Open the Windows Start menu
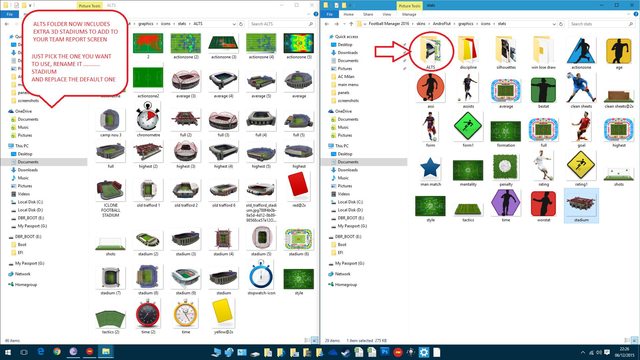The height and width of the screenshot is (360, 640). click(8, 352)
